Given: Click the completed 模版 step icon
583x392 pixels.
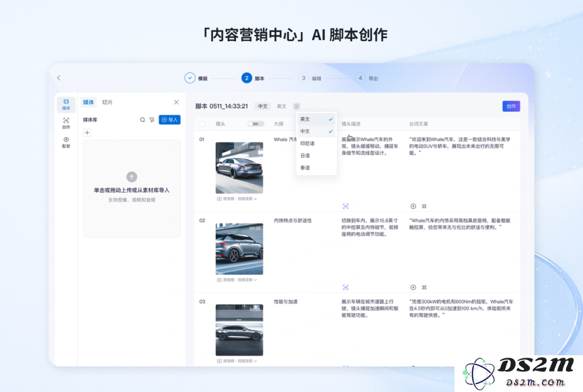Looking at the screenshot, I should (189, 78).
